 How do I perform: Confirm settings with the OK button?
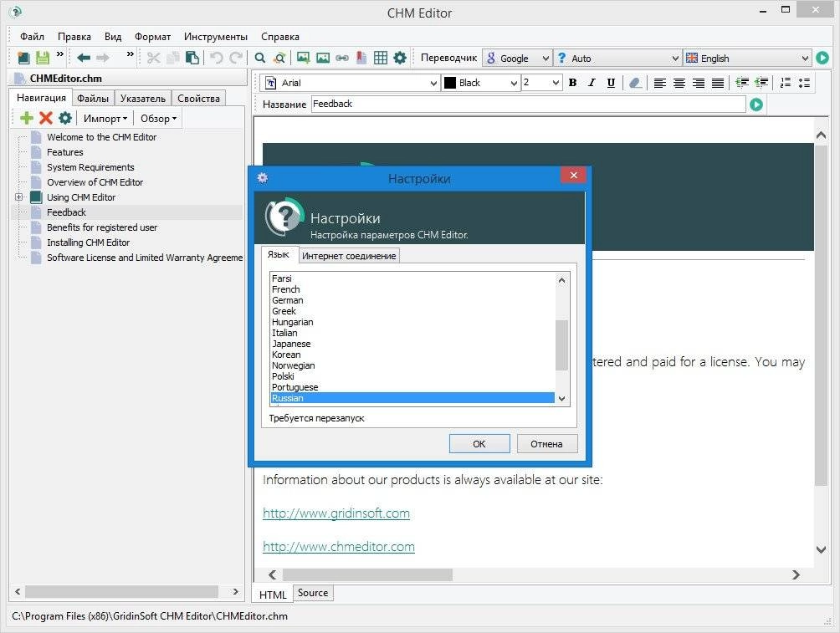pos(479,444)
